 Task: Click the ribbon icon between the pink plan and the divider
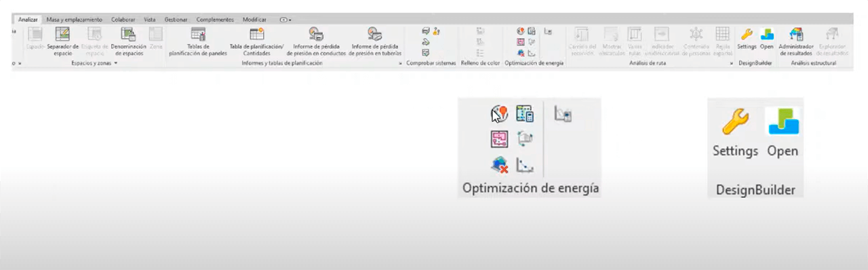point(532,41)
